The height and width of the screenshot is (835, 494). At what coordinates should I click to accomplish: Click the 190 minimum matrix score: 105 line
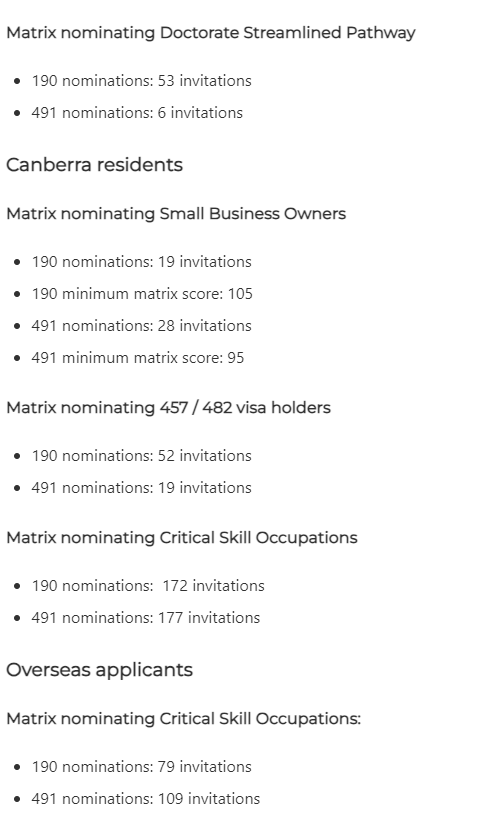[x=142, y=293]
